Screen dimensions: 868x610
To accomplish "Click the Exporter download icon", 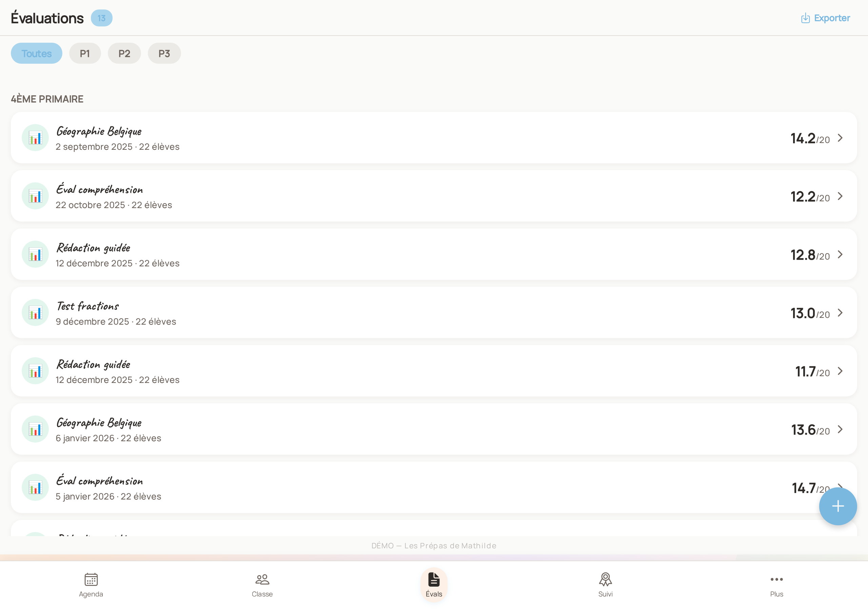I will tap(805, 18).
